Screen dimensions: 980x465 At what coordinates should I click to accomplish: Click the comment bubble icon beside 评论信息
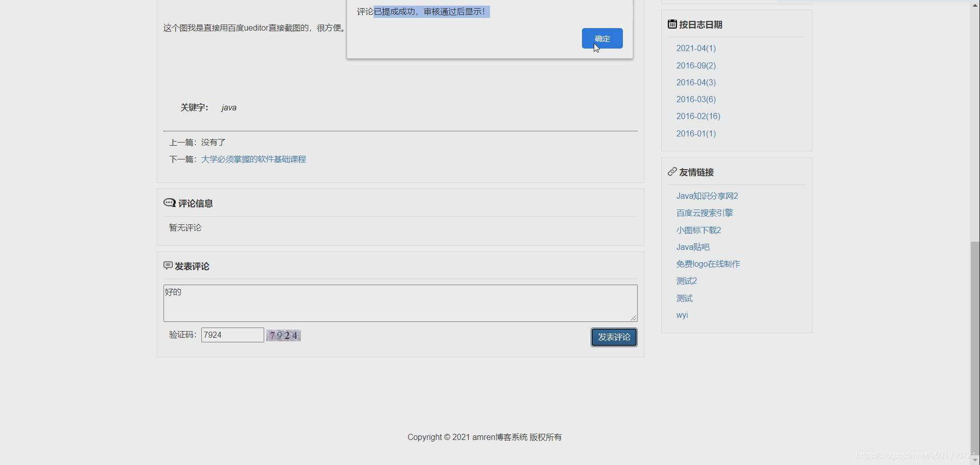pos(169,202)
